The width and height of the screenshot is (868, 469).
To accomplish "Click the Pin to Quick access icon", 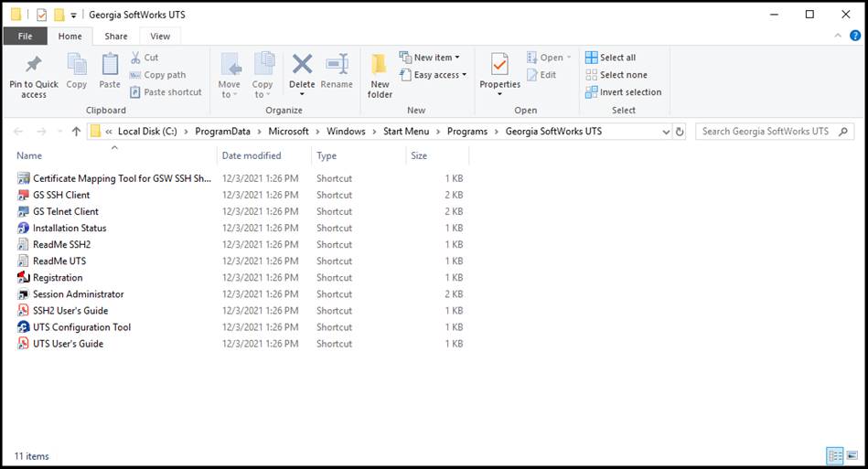I will (33, 65).
